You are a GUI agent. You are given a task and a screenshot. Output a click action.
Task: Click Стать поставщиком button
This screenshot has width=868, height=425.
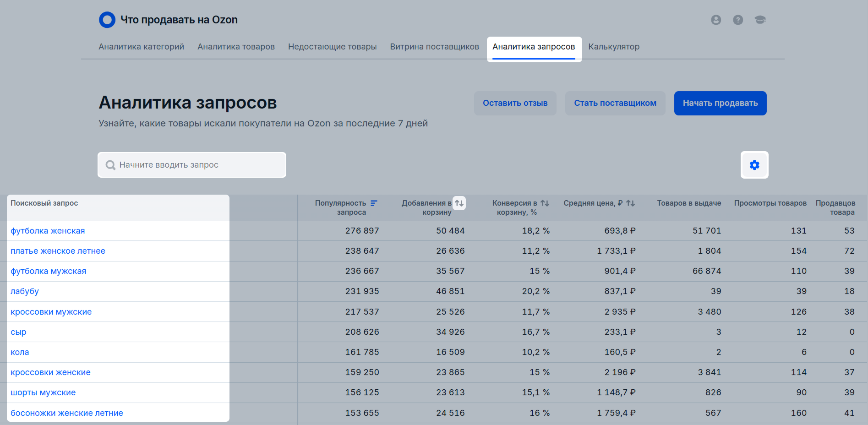pyautogui.click(x=615, y=103)
